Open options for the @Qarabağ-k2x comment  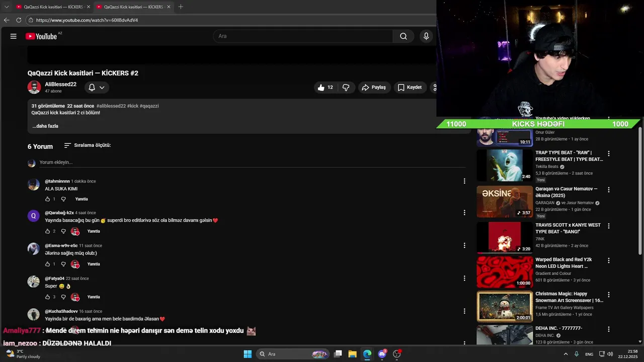click(x=464, y=213)
